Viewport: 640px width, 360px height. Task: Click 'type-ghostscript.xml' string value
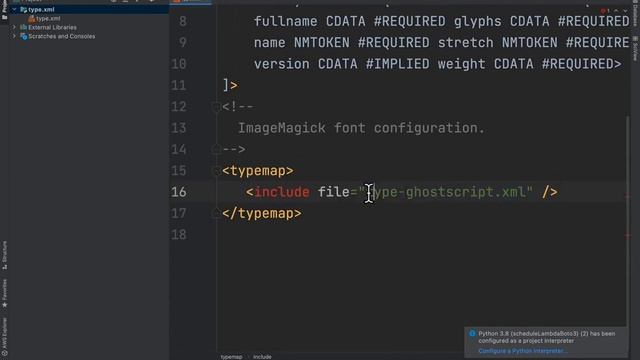click(x=447, y=192)
